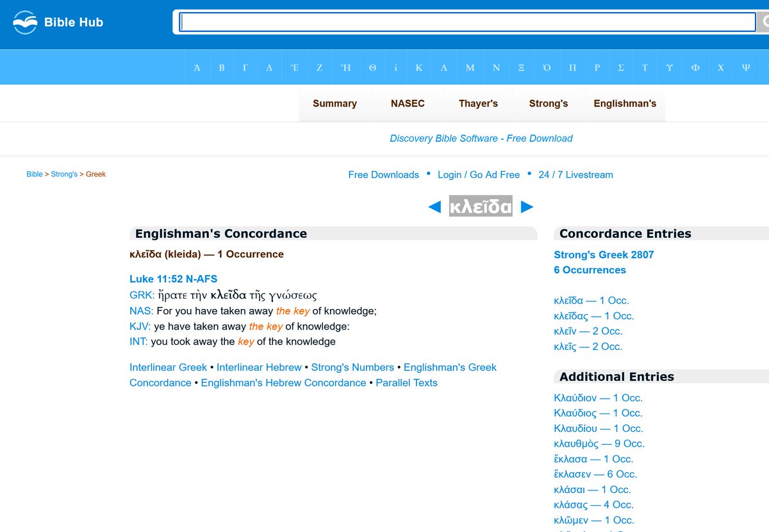
Task: Go to Bible breadcrumb link
Action: click(x=35, y=174)
